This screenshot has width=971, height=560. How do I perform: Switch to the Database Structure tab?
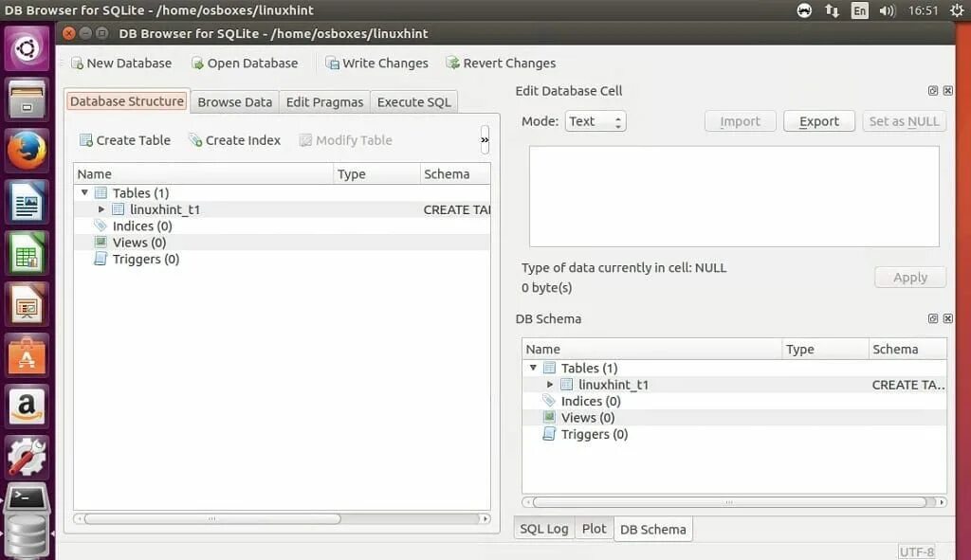(127, 101)
